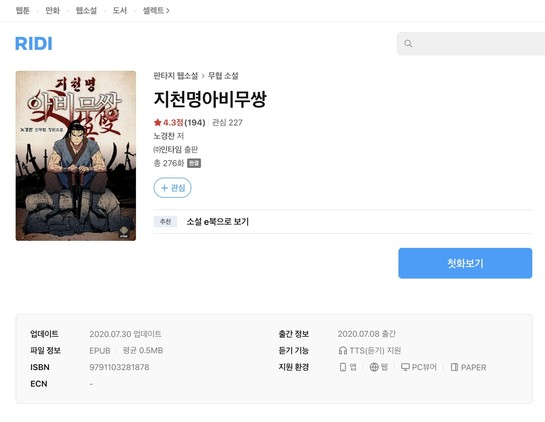Viewport: 545px width, 422px height.
Task: Click the red star rating icon
Action: coord(157,122)
